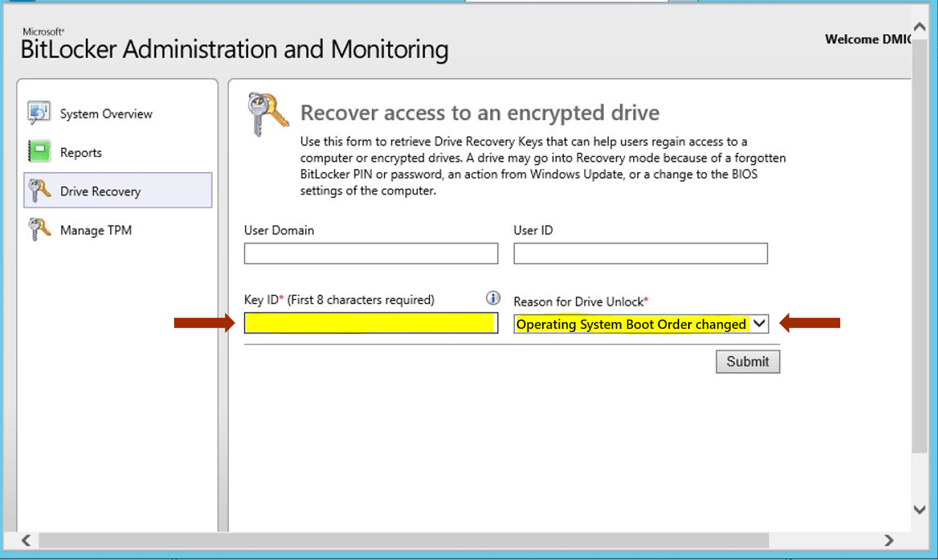The width and height of the screenshot is (938, 560).
Task: Click the User Domain input box
Action: (370, 253)
